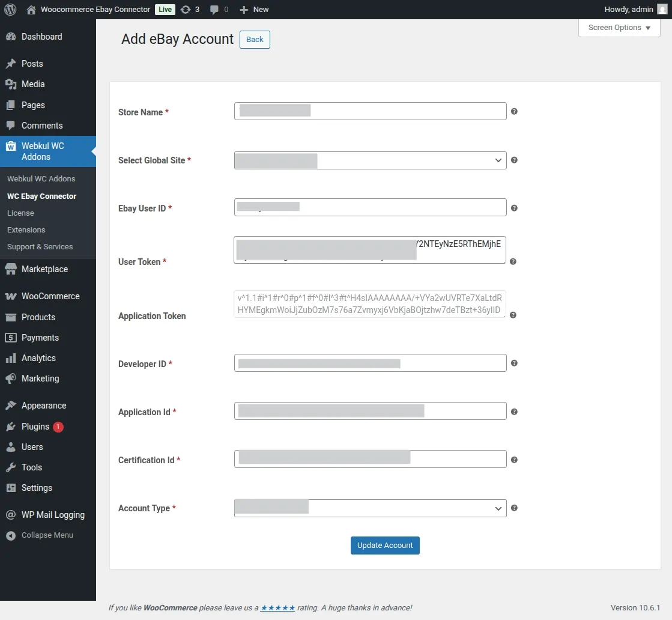Click the five-star rating link
672x620 pixels.
(277, 607)
